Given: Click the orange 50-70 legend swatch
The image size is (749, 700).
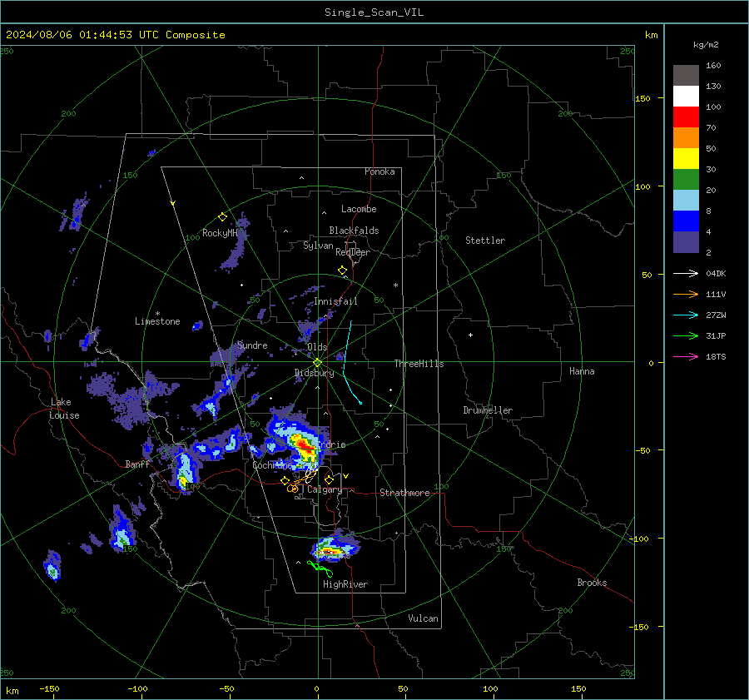Looking at the screenshot, I should (x=686, y=138).
